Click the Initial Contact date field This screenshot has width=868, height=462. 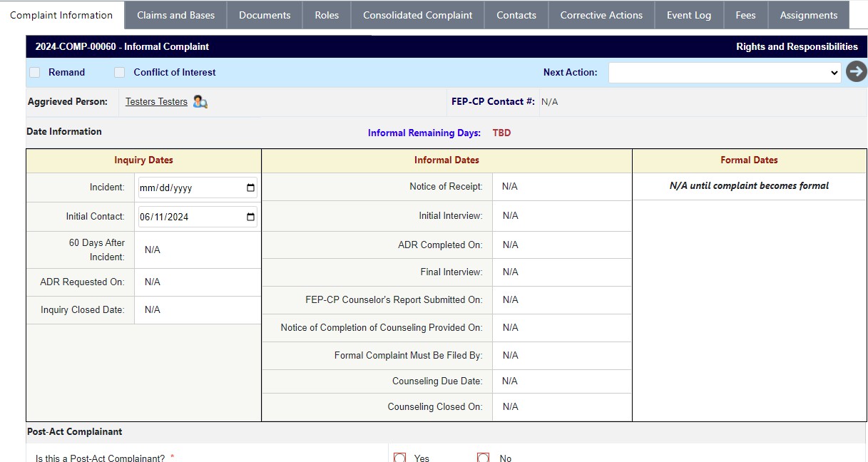coord(198,217)
